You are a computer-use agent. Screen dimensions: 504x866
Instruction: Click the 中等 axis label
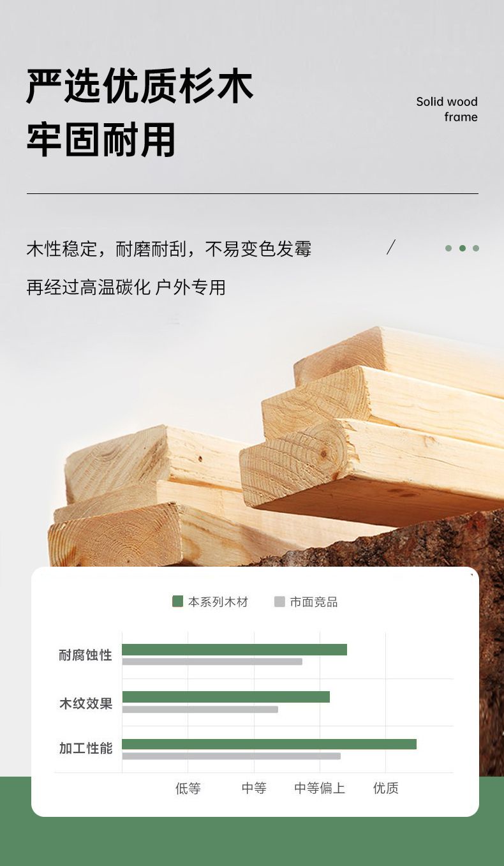[x=254, y=788]
